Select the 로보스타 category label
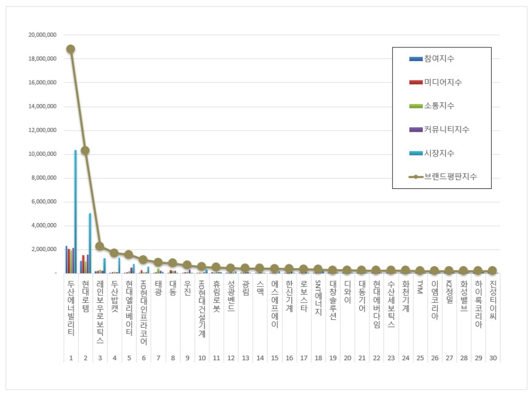532x396 pixels. [303, 296]
